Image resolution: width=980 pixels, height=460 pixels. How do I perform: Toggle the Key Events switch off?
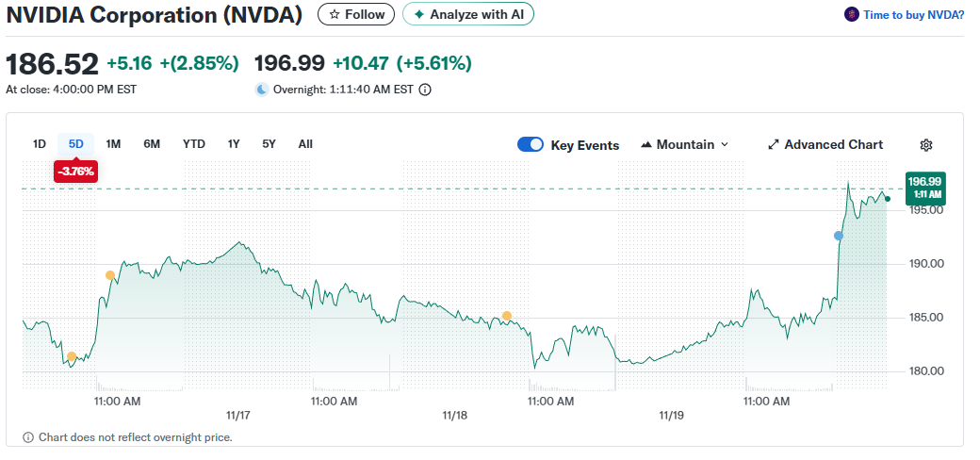[531, 145]
